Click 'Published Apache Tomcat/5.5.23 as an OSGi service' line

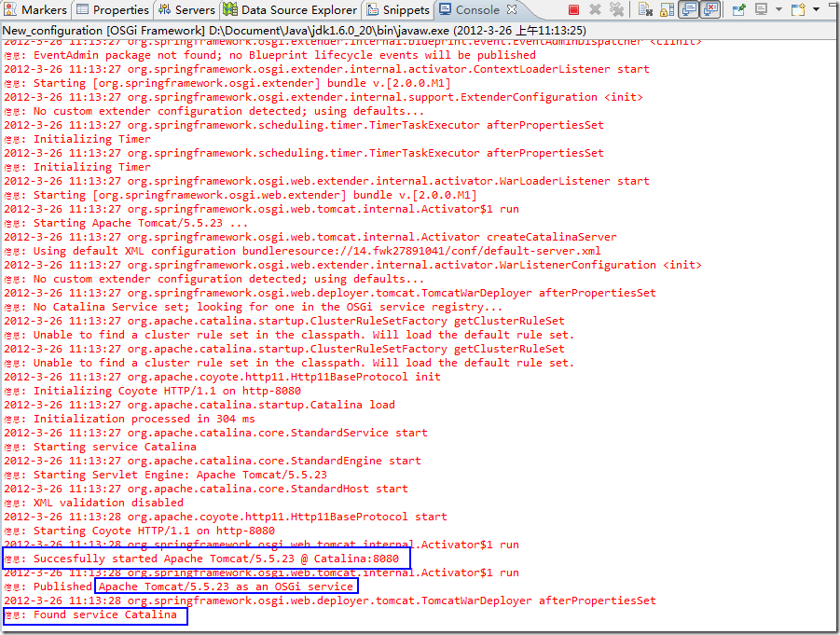pos(179,587)
